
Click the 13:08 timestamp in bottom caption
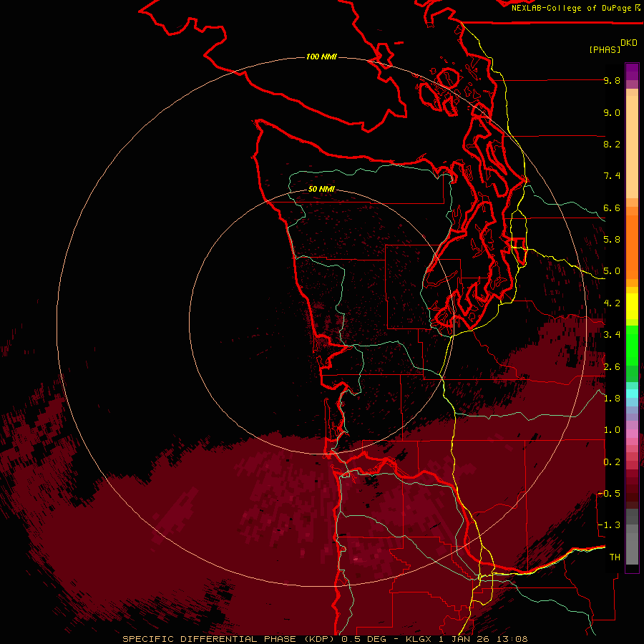pos(511,639)
